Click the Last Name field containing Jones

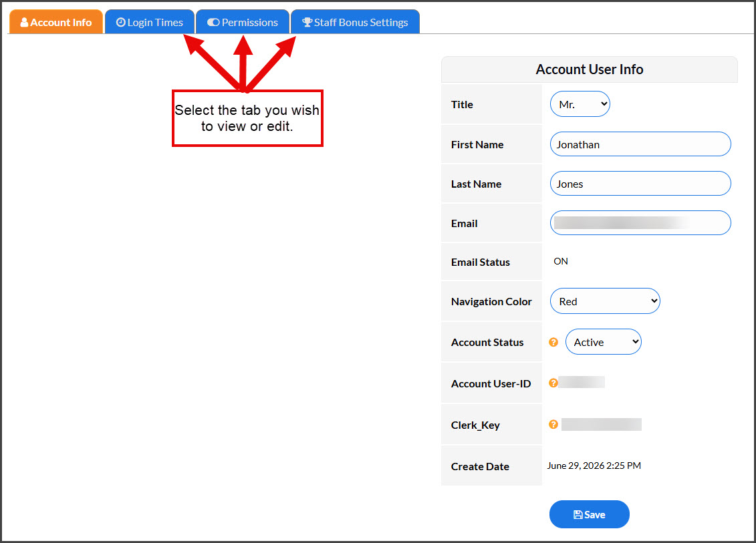(640, 184)
